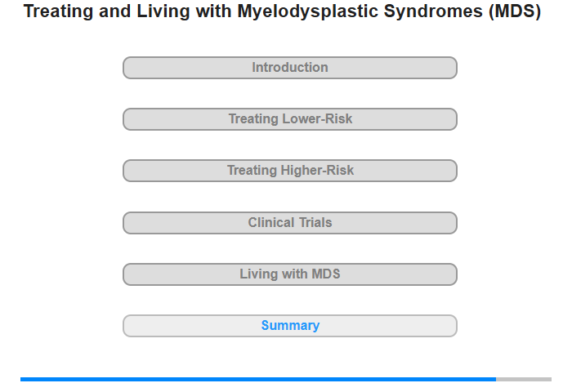The width and height of the screenshot is (572, 392).
Task: Choose the first menu item, Introduction
Action: pos(289,68)
